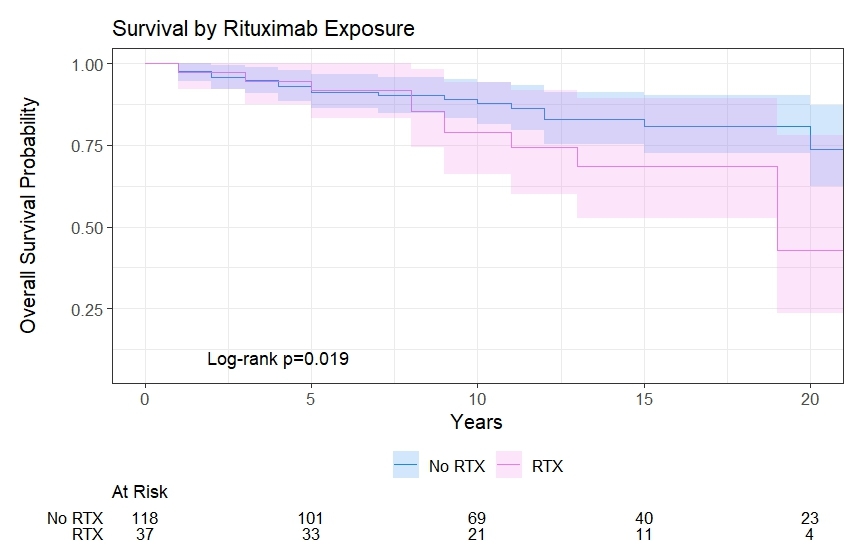Click the at-risk count 33
The height and width of the screenshot is (557, 862).
(x=310, y=535)
